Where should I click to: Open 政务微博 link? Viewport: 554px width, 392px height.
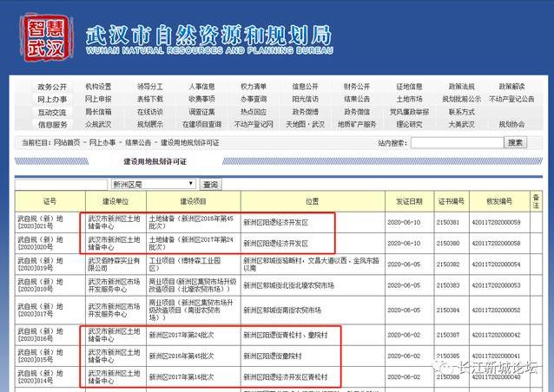click(305, 112)
